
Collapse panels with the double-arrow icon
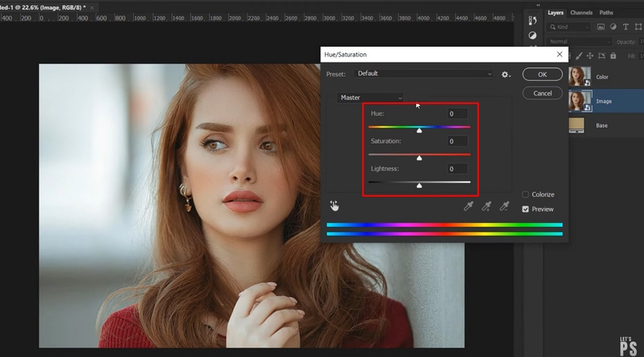click(x=538, y=5)
